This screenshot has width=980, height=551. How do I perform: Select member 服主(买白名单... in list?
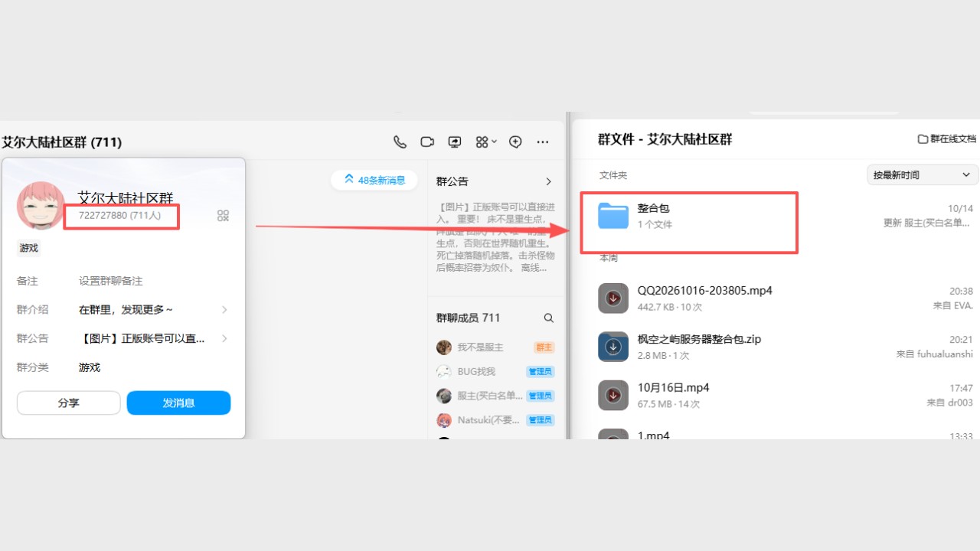point(495,396)
